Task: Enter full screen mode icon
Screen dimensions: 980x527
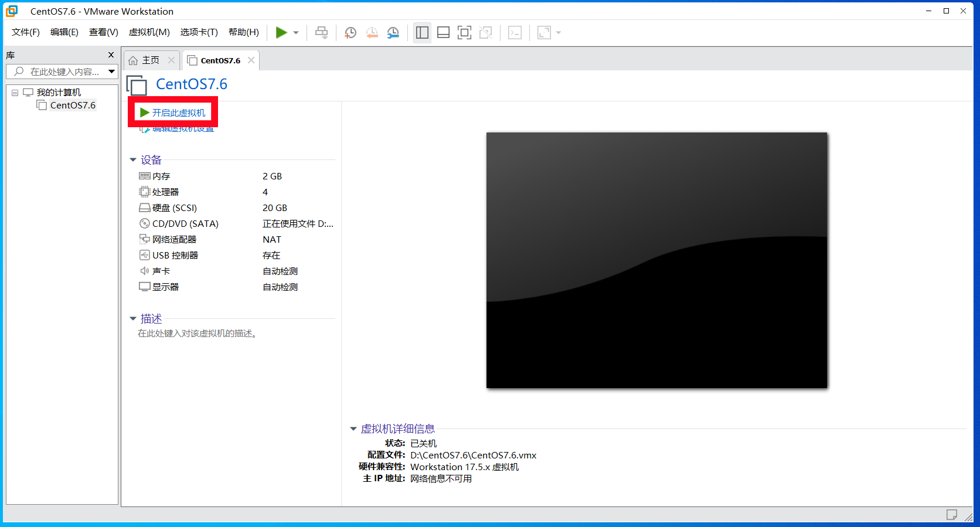Action: [464, 33]
